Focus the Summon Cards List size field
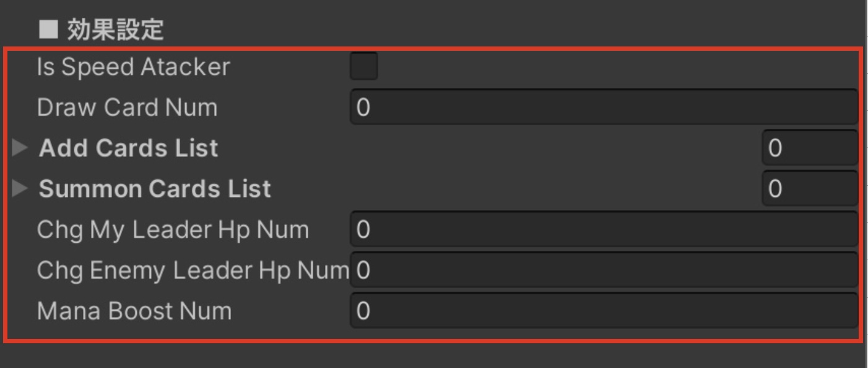This screenshot has width=868, height=368. pyautogui.click(x=809, y=188)
